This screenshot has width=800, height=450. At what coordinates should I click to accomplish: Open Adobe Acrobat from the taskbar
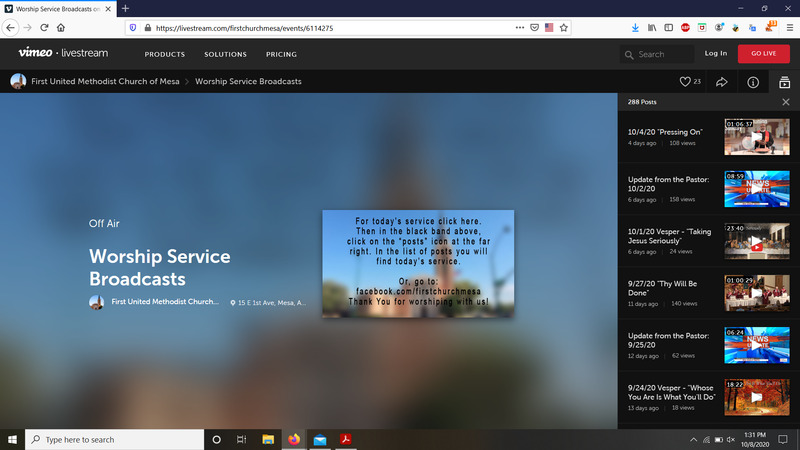tap(346, 439)
